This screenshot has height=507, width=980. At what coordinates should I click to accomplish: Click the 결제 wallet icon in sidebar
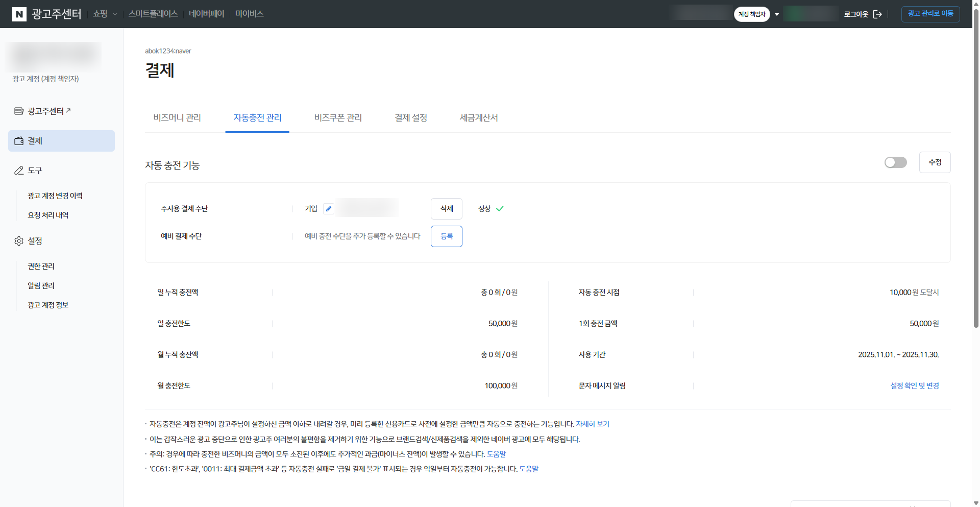click(19, 141)
